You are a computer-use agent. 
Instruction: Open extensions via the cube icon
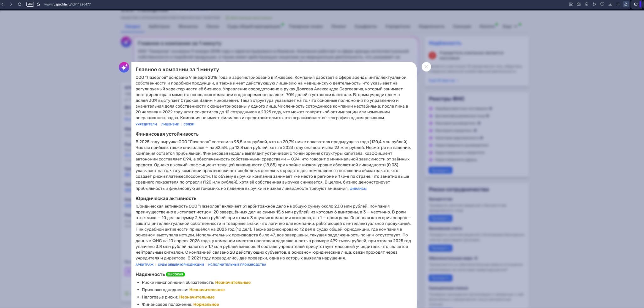click(x=636, y=4)
